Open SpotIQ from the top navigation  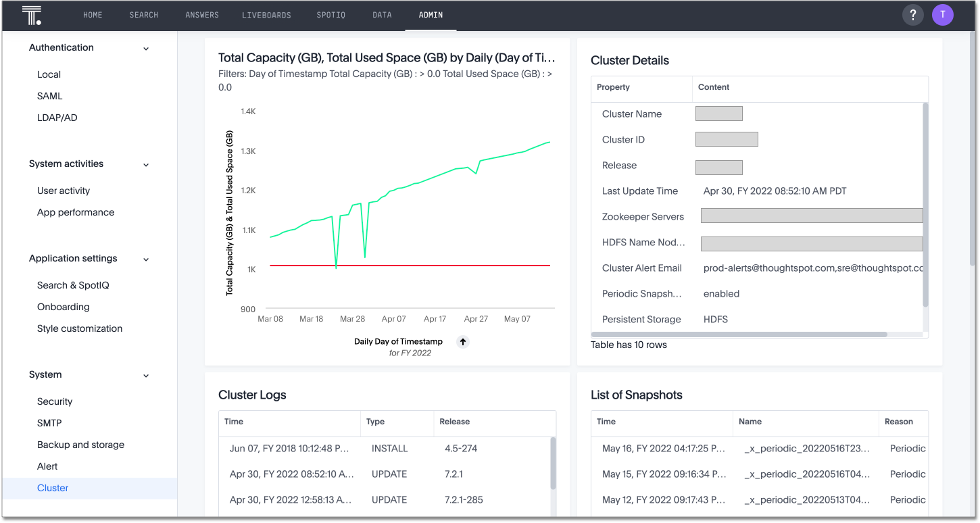coord(330,14)
